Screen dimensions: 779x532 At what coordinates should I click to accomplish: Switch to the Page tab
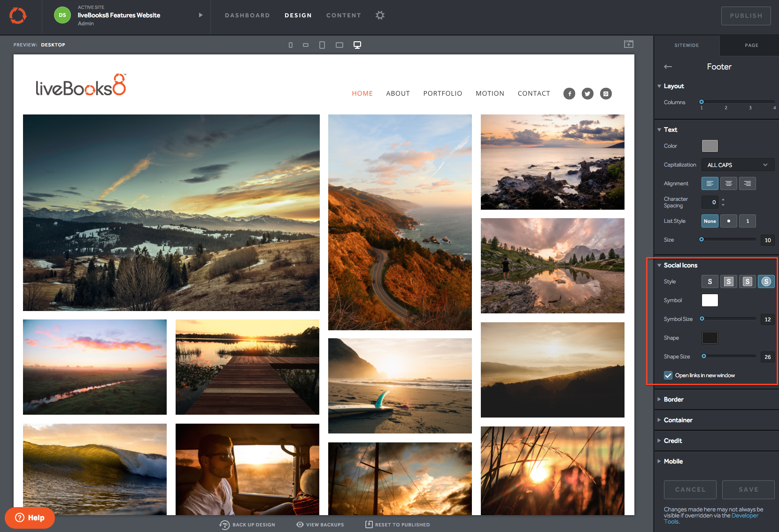(751, 46)
